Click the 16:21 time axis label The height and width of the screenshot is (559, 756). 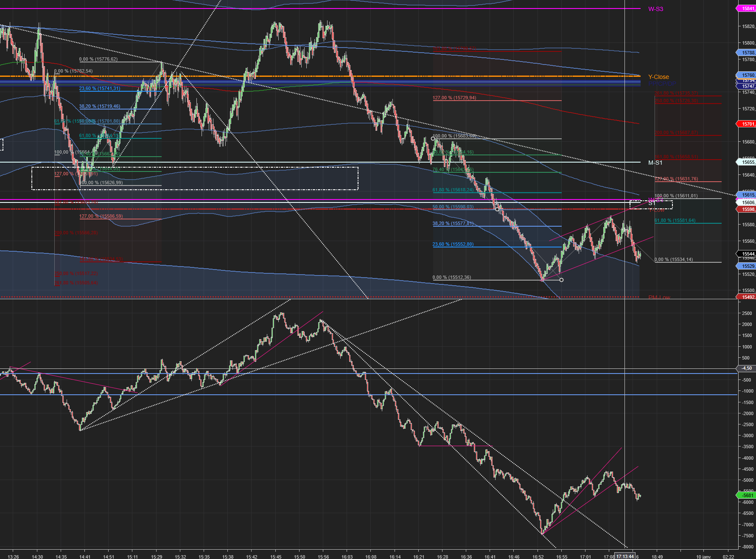tap(419, 556)
